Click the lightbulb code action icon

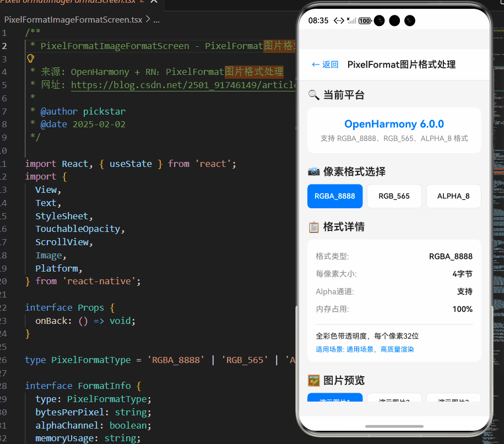tap(30, 58)
